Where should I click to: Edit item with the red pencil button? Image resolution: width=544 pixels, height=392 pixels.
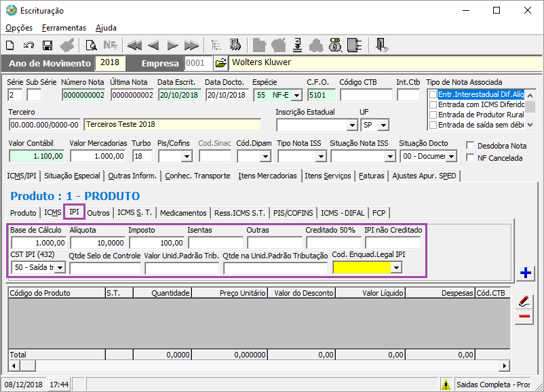click(x=524, y=301)
